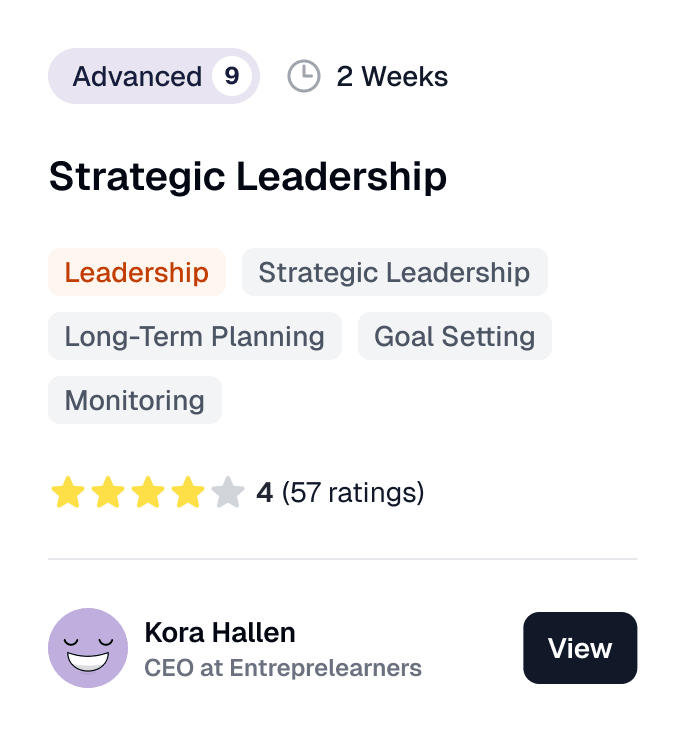Pick the Goal Setting tag
The width and height of the screenshot is (686, 736).
tap(454, 336)
